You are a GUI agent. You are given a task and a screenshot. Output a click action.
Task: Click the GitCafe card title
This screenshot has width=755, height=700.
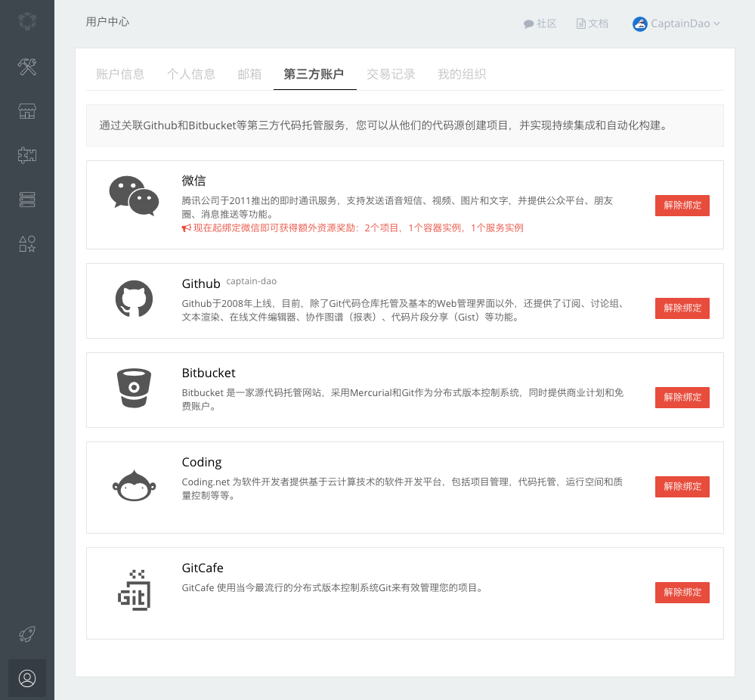tap(203, 568)
